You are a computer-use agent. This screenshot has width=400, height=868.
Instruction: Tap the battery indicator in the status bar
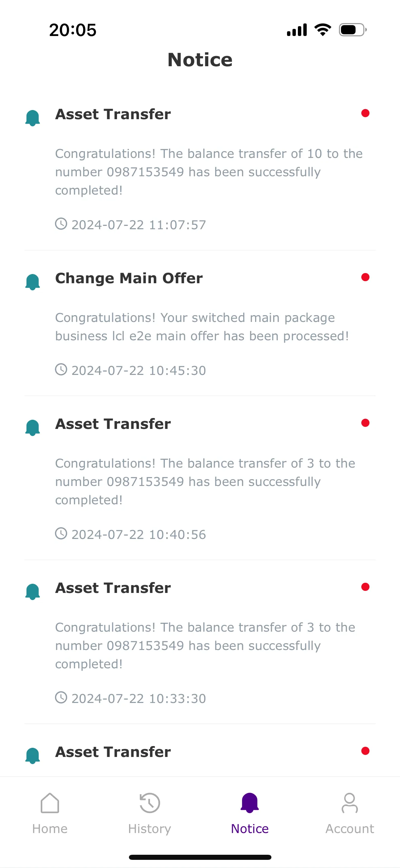[353, 30]
